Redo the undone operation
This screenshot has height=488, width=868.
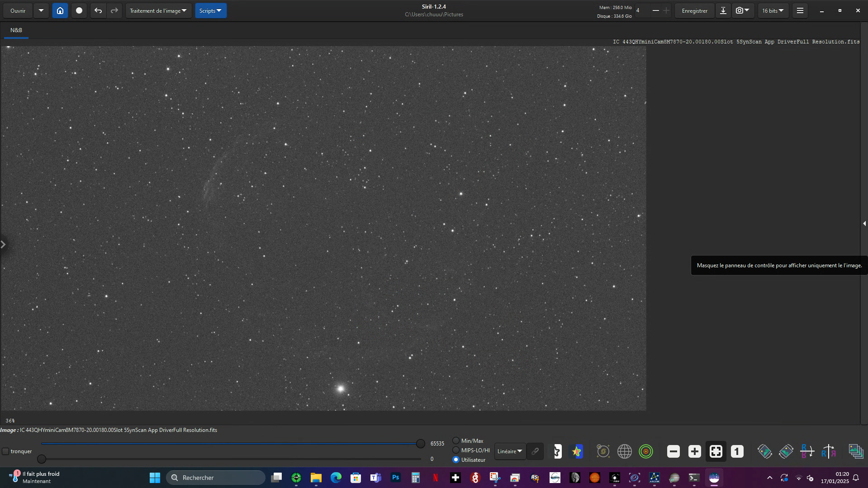click(x=114, y=10)
